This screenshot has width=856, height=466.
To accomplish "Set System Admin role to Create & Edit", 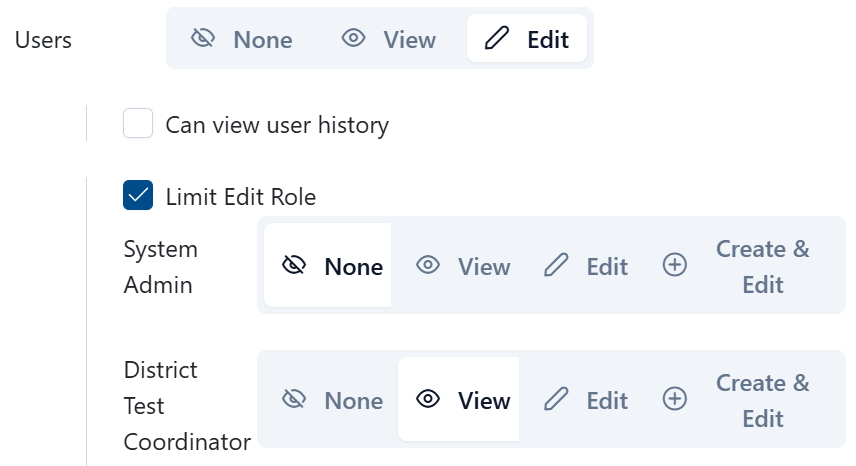I will coord(762,266).
